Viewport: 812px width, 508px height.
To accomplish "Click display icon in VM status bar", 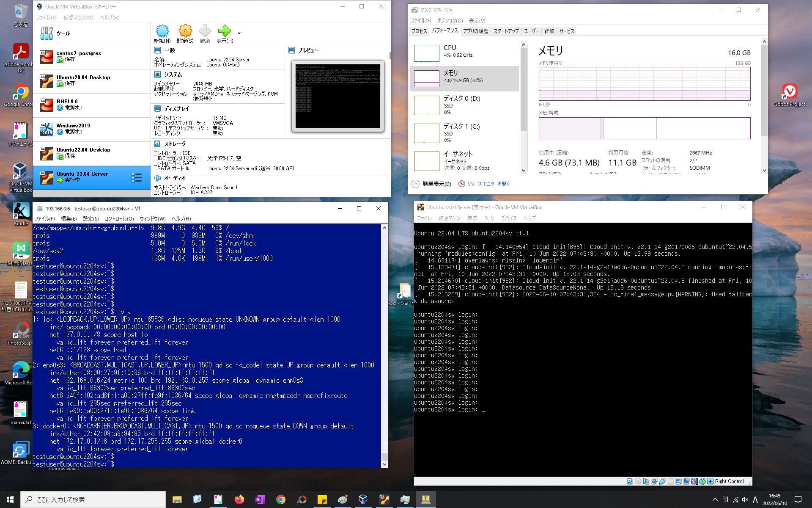I will (678, 481).
